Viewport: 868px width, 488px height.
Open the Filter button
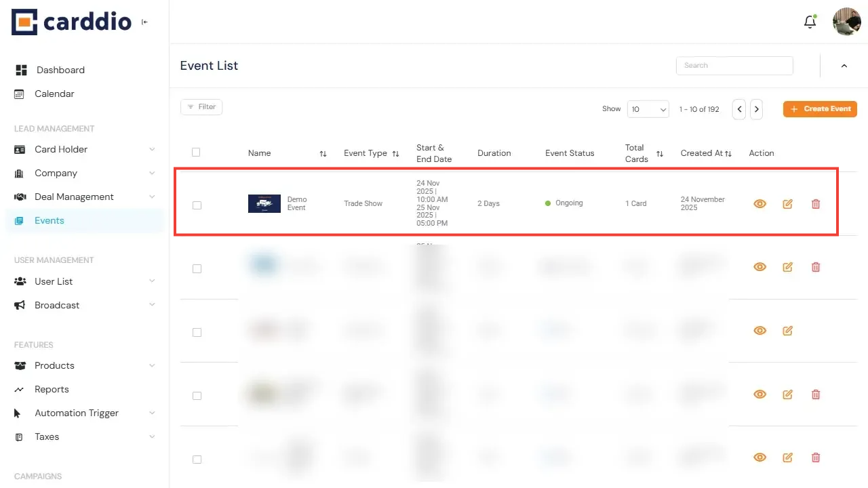coord(201,107)
